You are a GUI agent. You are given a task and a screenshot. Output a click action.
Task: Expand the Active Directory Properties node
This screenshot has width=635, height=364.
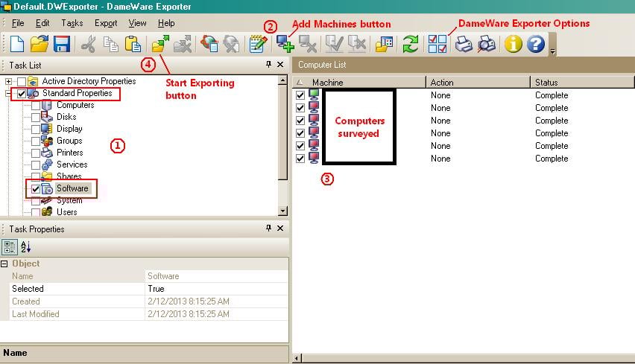point(8,81)
